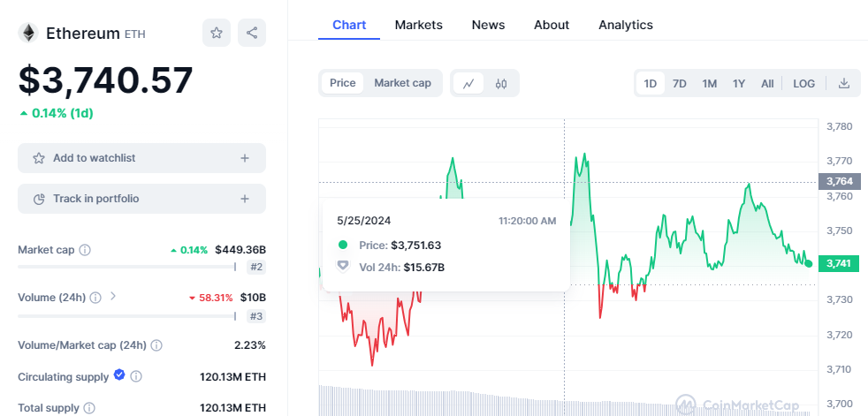The height and width of the screenshot is (416, 868).
Task: Click the $3,740.57 price text
Action: [x=106, y=80]
